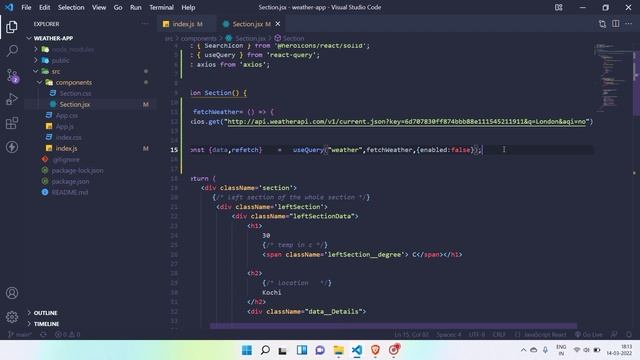Open the lightning bolt extension view

pyautogui.click(x=12, y=147)
